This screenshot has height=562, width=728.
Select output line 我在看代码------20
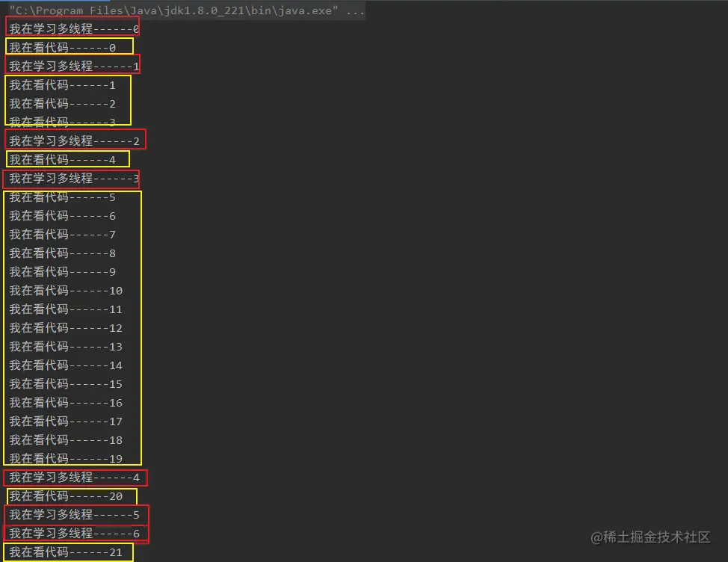pyautogui.click(x=66, y=496)
